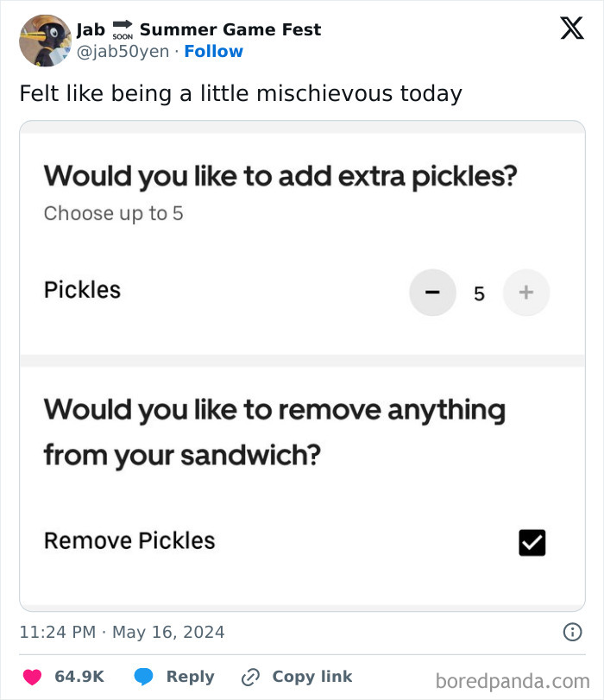Click the blue reply bubble icon

point(144,677)
